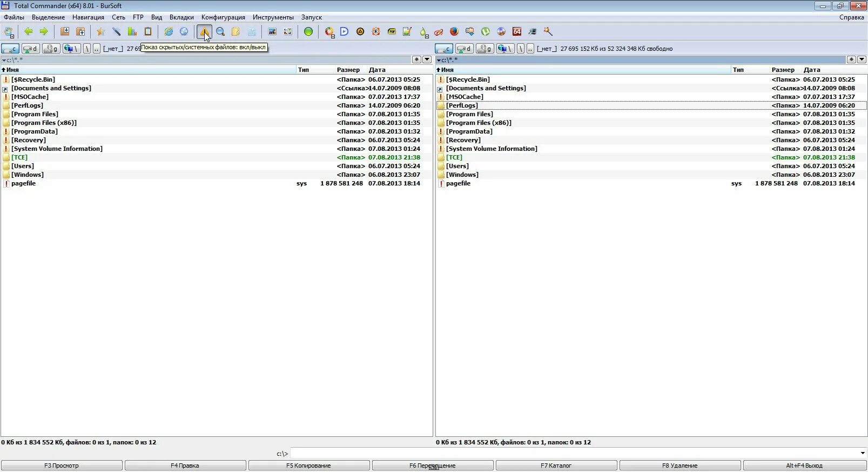Open left panel directory history dropdown arrow
Screen dimensions: 868x472
coord(427,59)
